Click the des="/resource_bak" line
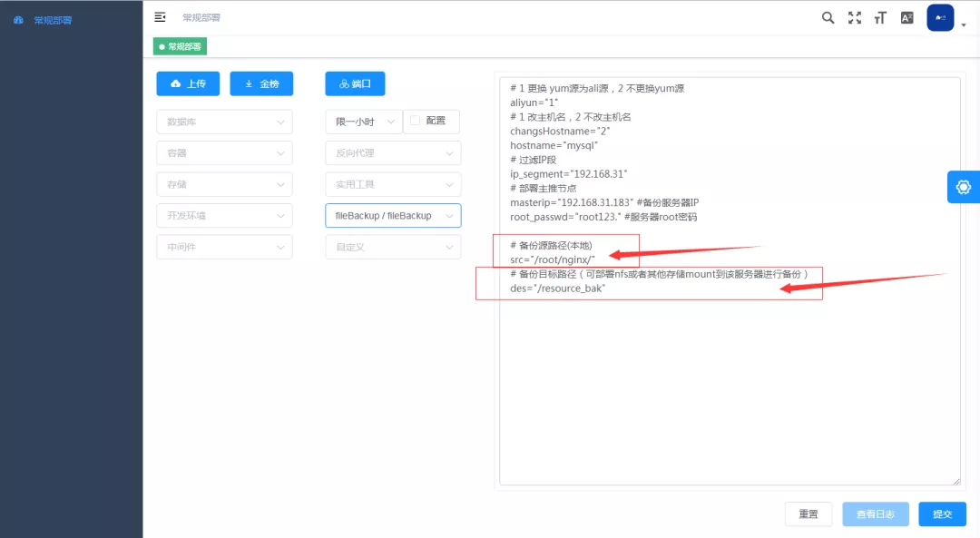This screenshot has height=538, width=980. (557, 289)
